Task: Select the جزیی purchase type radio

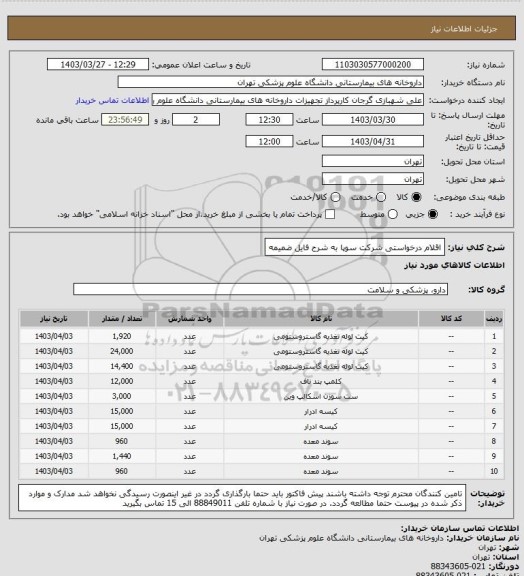Action: 433,214
